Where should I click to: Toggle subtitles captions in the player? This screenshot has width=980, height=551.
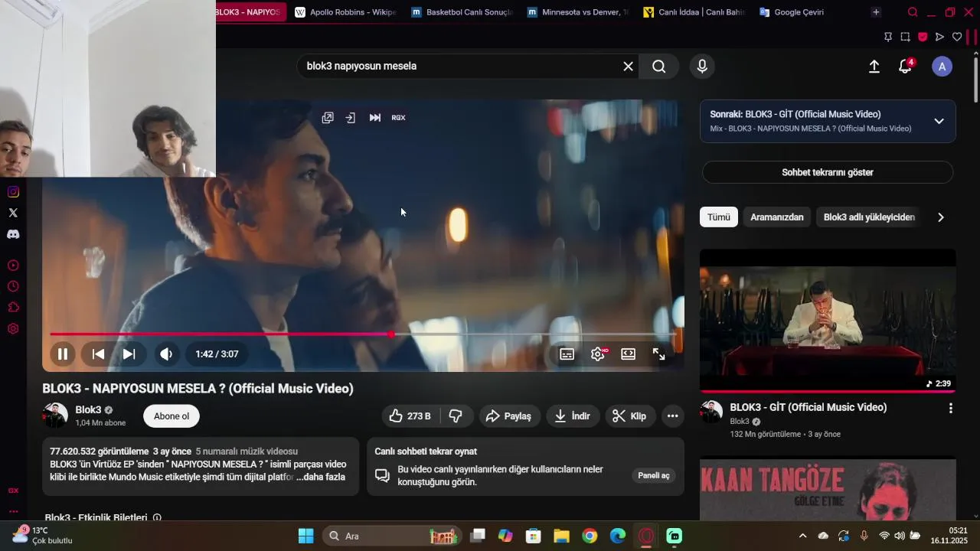(567, 354)
